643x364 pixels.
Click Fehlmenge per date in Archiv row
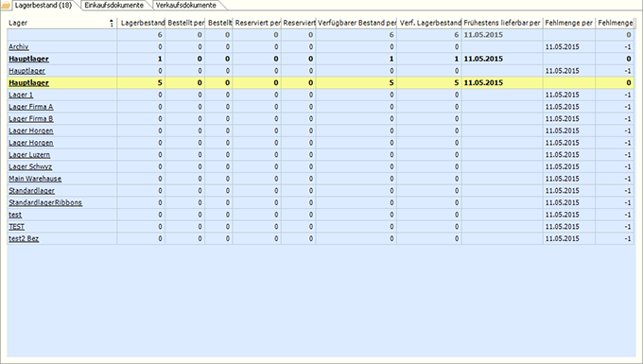563,46
